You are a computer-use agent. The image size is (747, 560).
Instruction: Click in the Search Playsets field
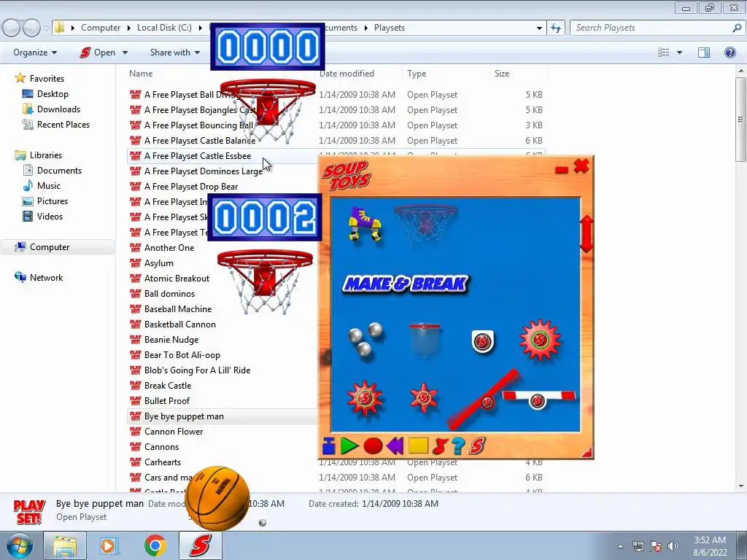[657, 28]
